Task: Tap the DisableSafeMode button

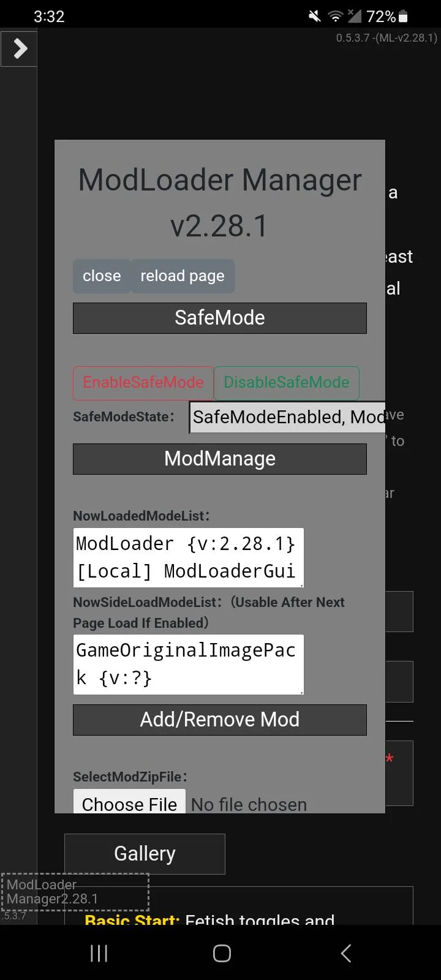Action: coord(286,383)
